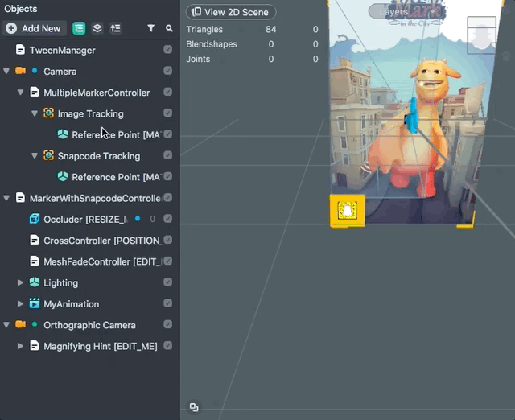
Task: Click the View 2D Scene button
Action: pyautogui.click(x=231, y=12)
